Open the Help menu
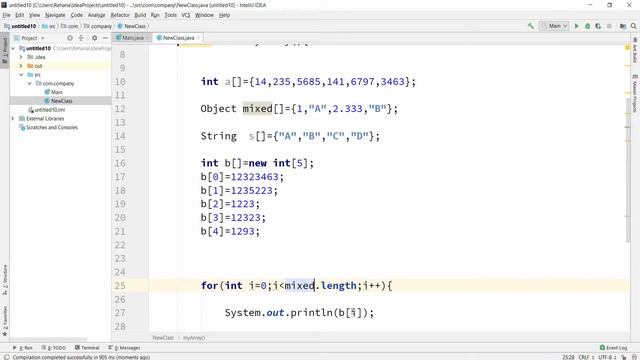 click(224, 15)
